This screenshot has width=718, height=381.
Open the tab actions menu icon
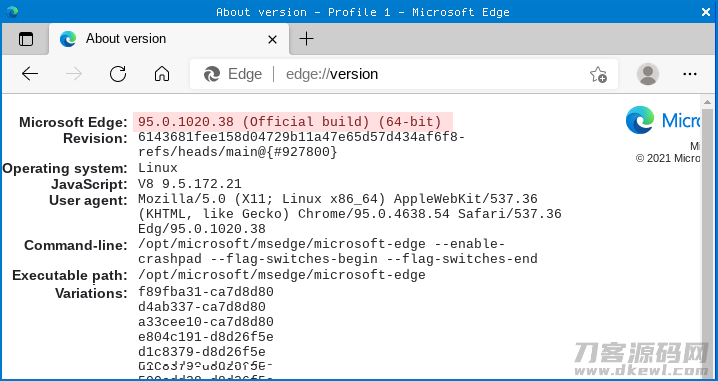coord(26,39)
